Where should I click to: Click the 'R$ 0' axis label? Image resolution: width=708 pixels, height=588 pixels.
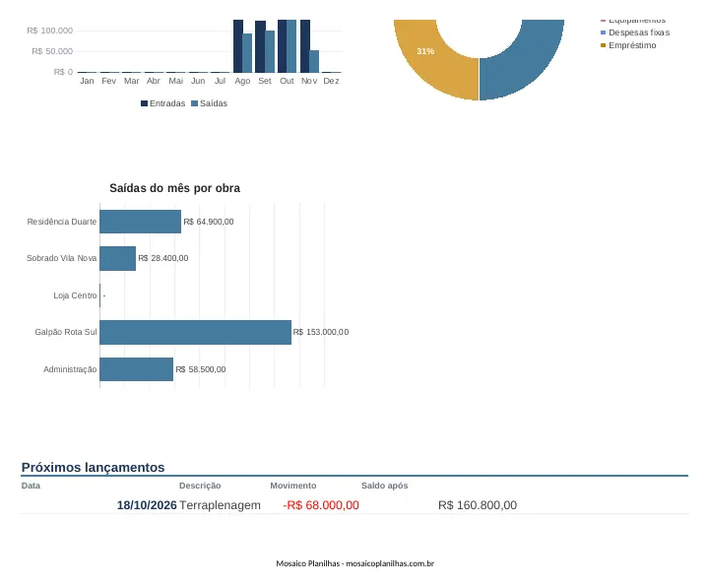pyautogui.click(x=63, y=72)
